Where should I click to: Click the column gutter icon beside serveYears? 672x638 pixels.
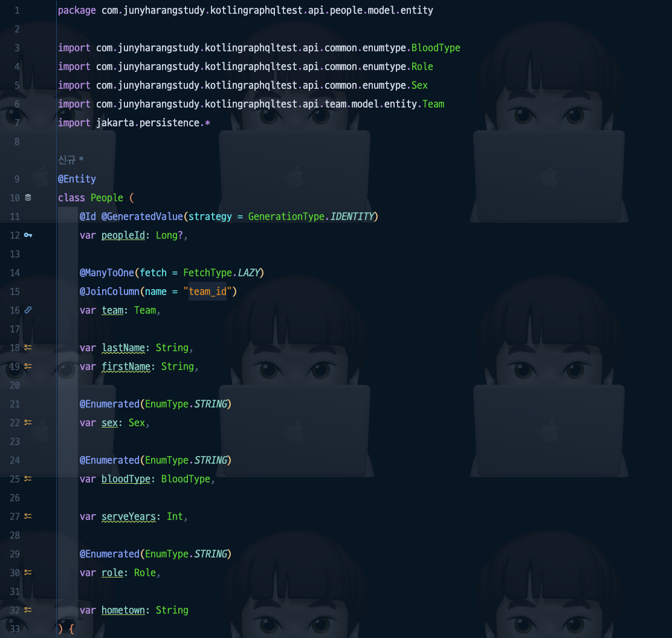[x=28, y=516]
